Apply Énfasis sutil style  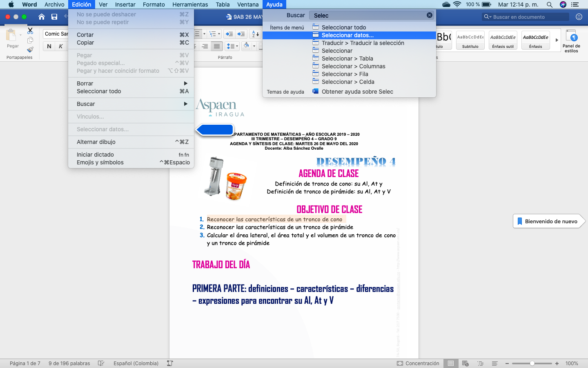pos(503,40)
